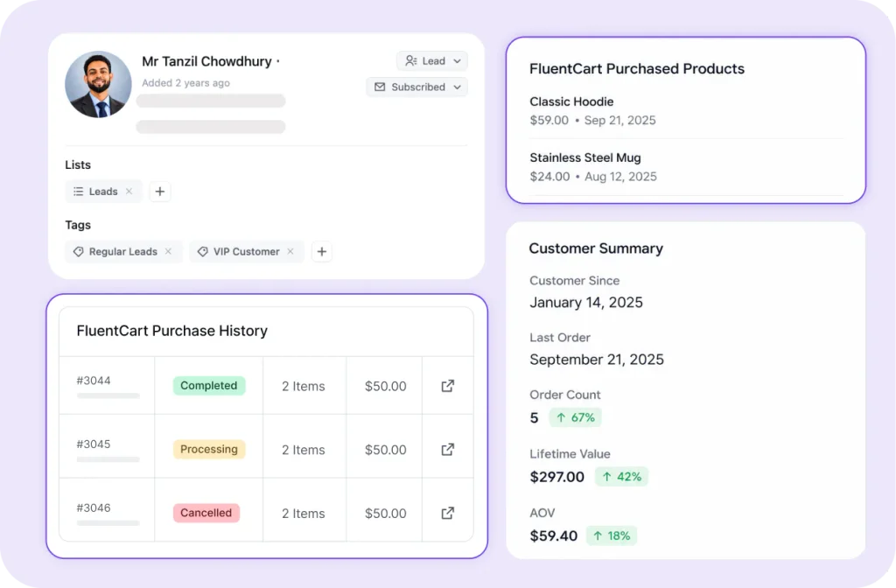Click the FluentCart Purchase History heading
The image size is (896, 588).
point(172,331)
